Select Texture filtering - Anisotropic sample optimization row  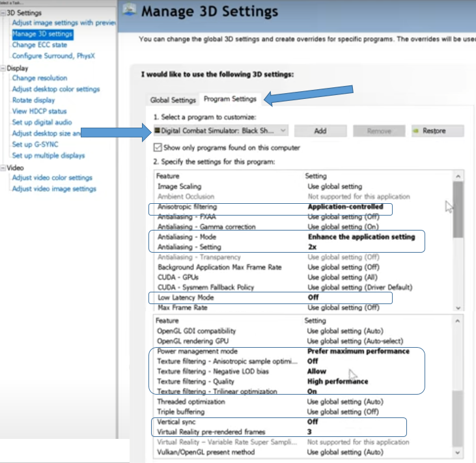click(303, 361)
